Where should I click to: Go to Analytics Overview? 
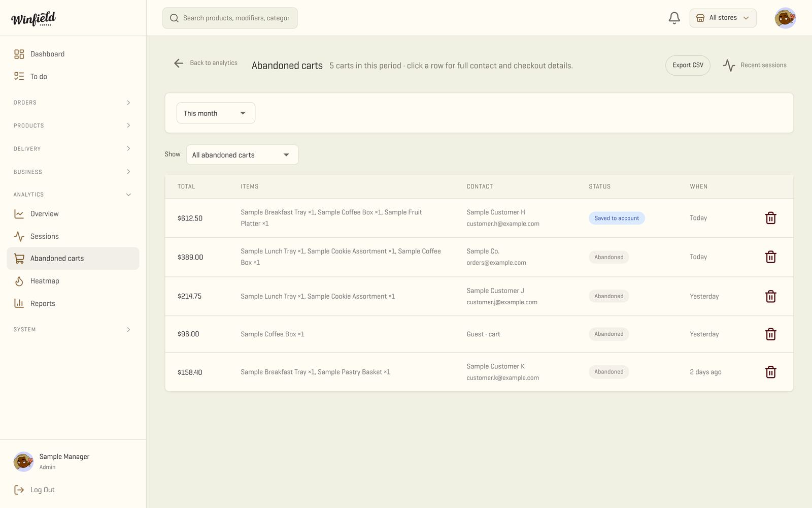point(73,214)
